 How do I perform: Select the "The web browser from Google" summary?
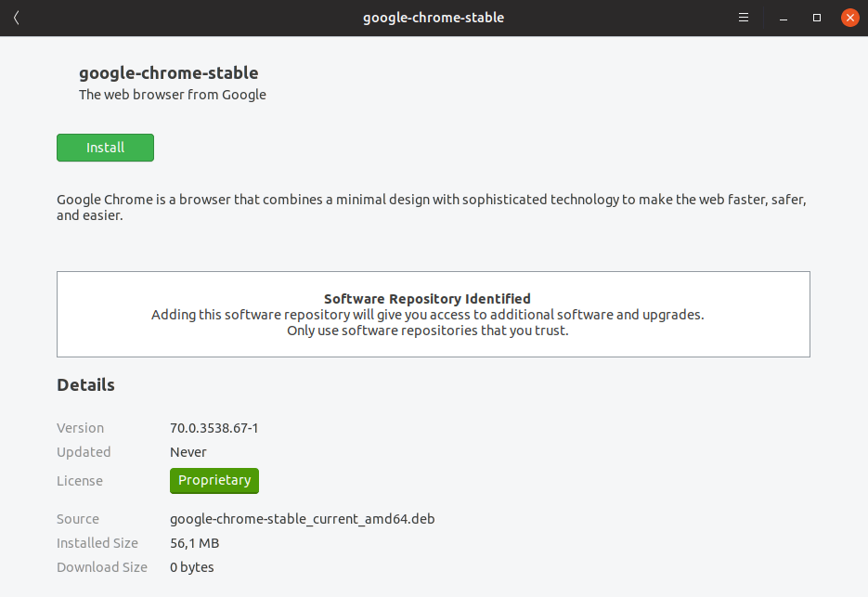click(173, 95)
